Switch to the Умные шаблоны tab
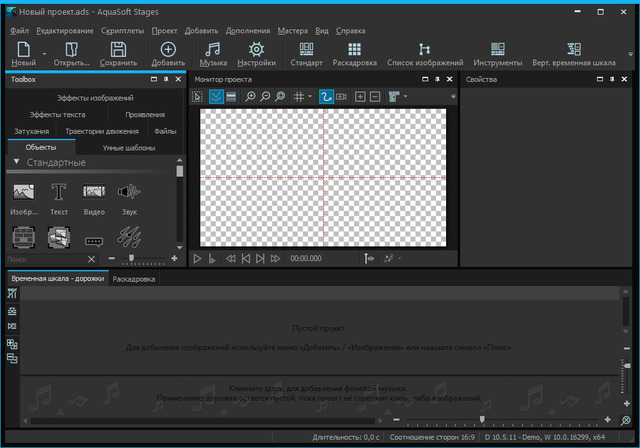The width and height of the screenshot is (640, 448). point(129,147)
